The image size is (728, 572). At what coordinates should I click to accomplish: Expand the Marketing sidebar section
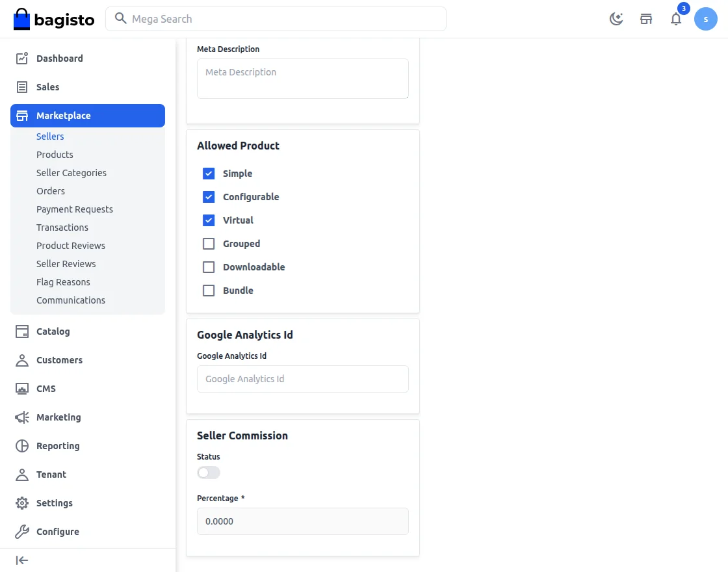[x=58, y=417]
